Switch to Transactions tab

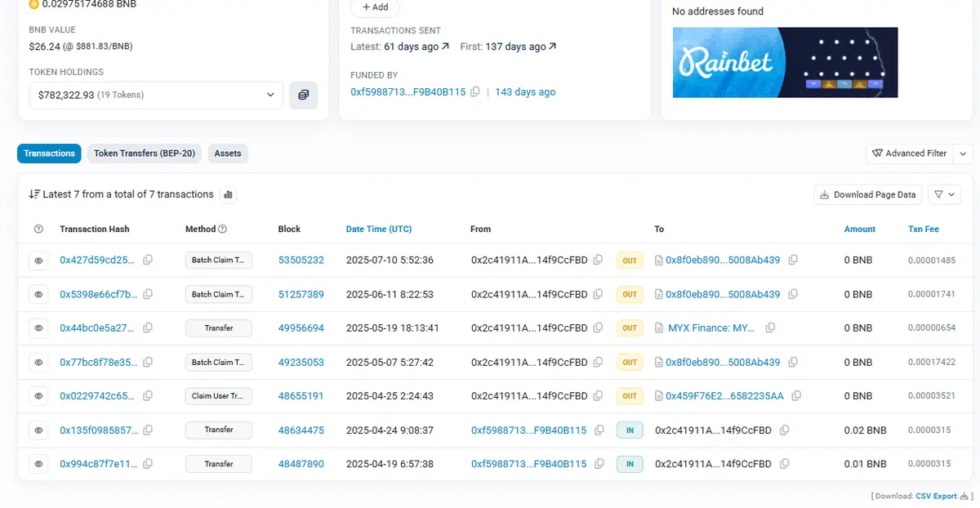(49, 153)
